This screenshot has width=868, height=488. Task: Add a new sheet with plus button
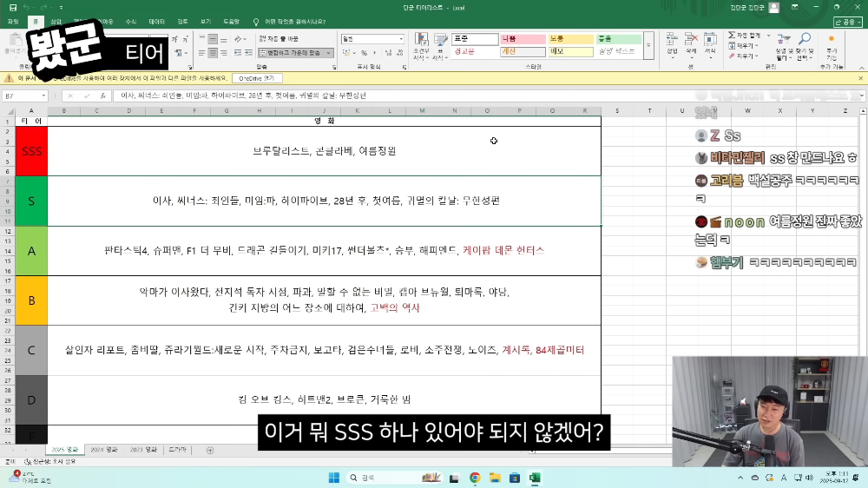[x=210, y=451]
